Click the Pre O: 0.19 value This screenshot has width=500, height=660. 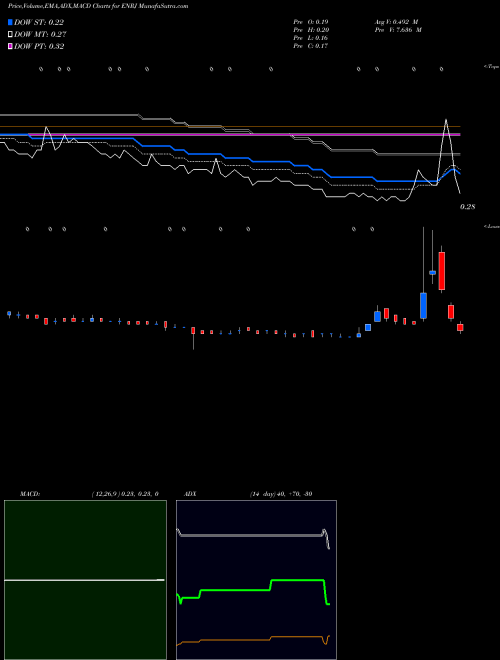click(311, 21)
